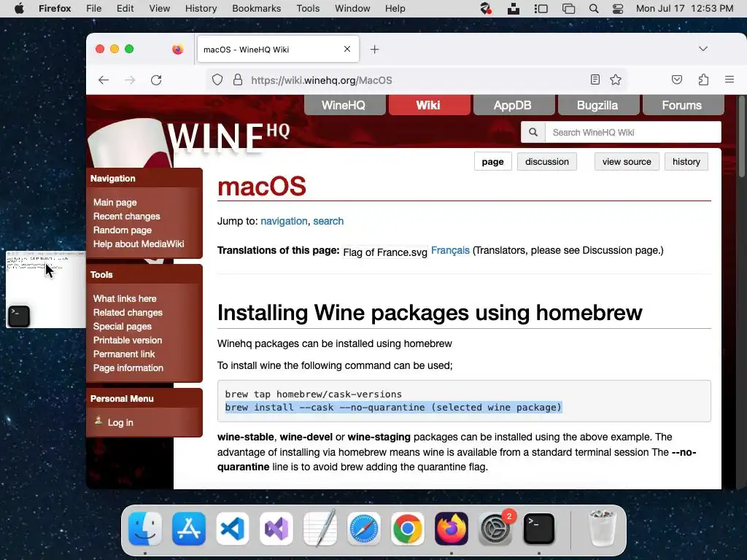Reload the page with the refresh icon
The height and width of the screenshot is (560, 747).
coord(156,80)
